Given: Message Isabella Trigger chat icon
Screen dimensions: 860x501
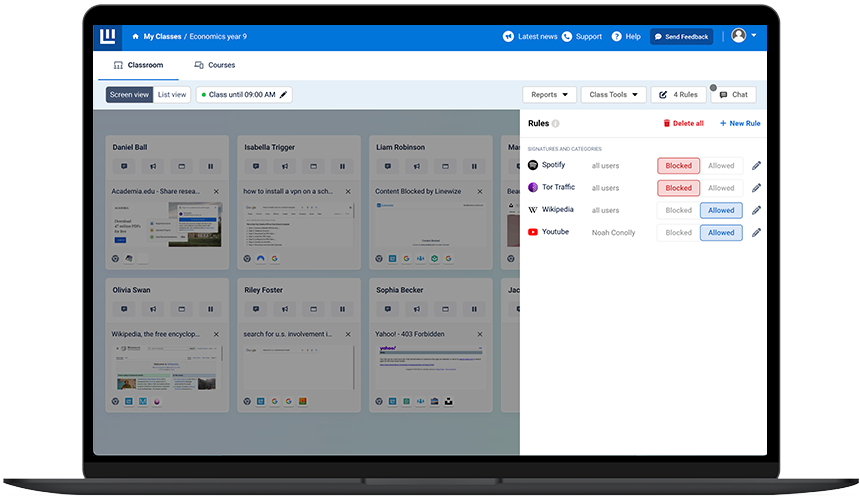Looking at the screenshot, I should tap(256, 166).
